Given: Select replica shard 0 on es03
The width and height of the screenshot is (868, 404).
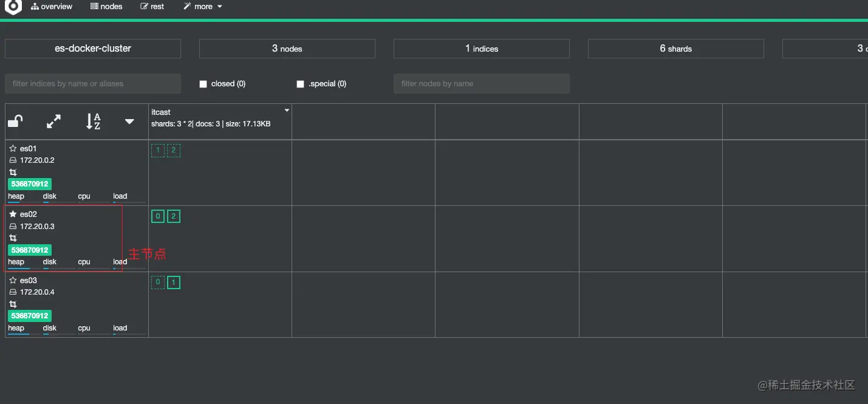Looking at the screenshot, I should pos(158,282).
